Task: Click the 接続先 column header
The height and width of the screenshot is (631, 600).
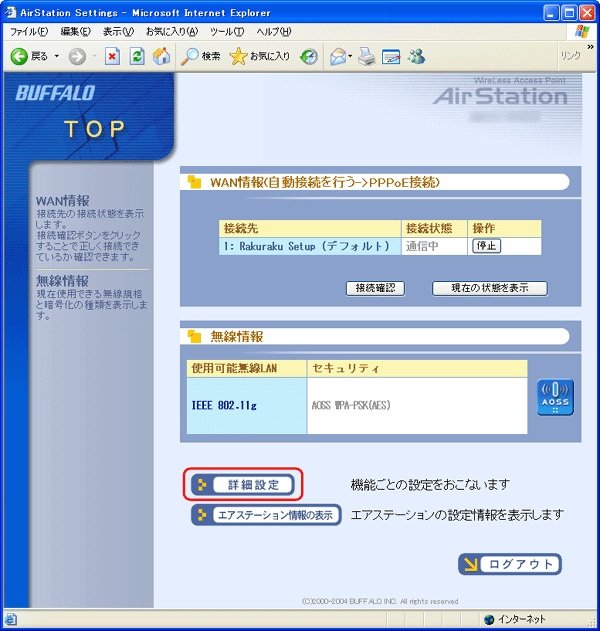Action: tap(310, 229)
